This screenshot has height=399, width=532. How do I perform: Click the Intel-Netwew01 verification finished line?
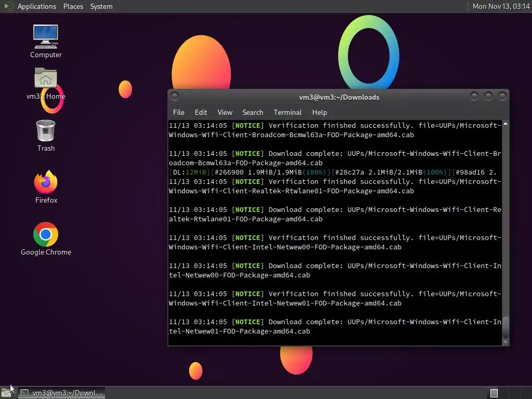[x=335, y=299]
